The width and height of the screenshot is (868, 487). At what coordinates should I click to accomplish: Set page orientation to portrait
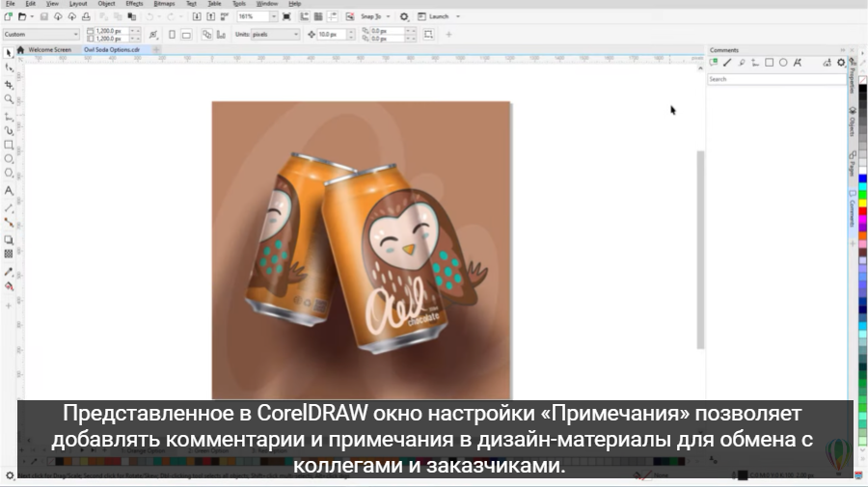pyautogui.click(x=173, y=35)
